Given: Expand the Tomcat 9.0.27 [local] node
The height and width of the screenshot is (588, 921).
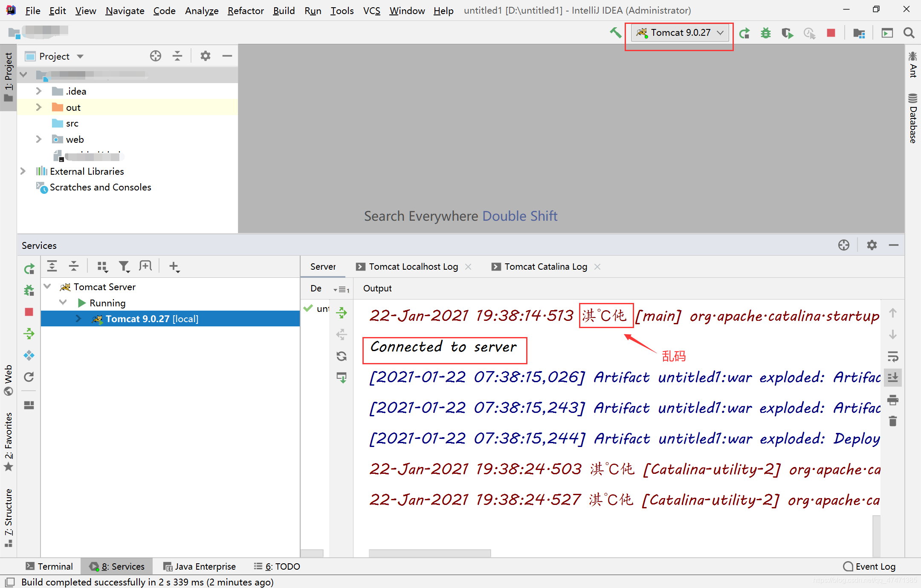Looking at the screenshot, I should (78, 319).
